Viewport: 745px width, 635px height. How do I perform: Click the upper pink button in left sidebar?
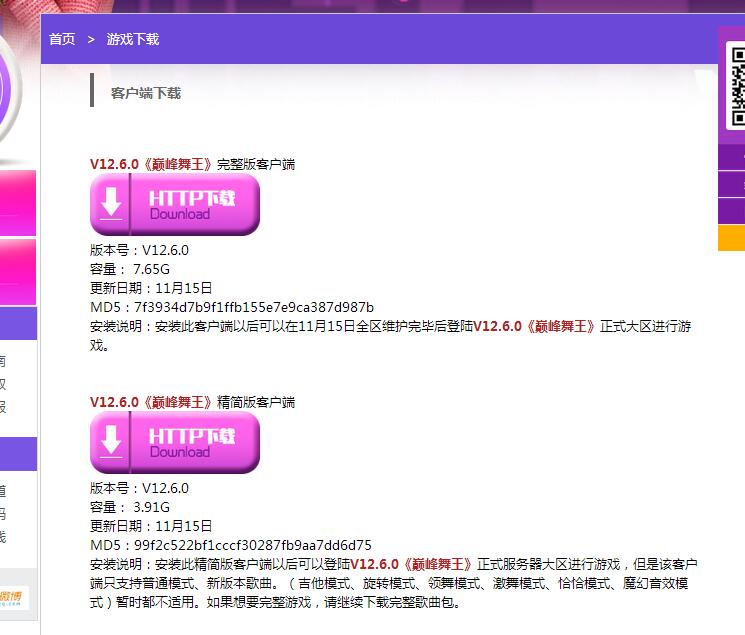pos(17,202)
